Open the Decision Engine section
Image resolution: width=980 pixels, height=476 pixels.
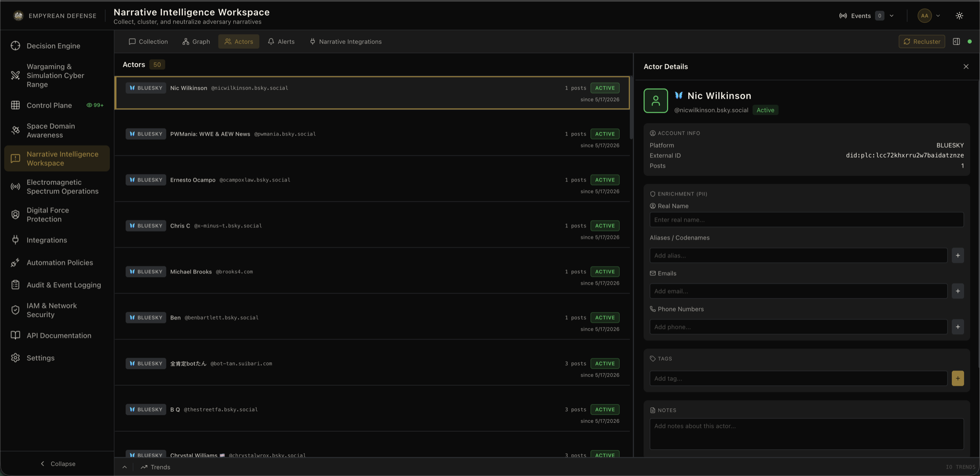[x=56, y=45]
